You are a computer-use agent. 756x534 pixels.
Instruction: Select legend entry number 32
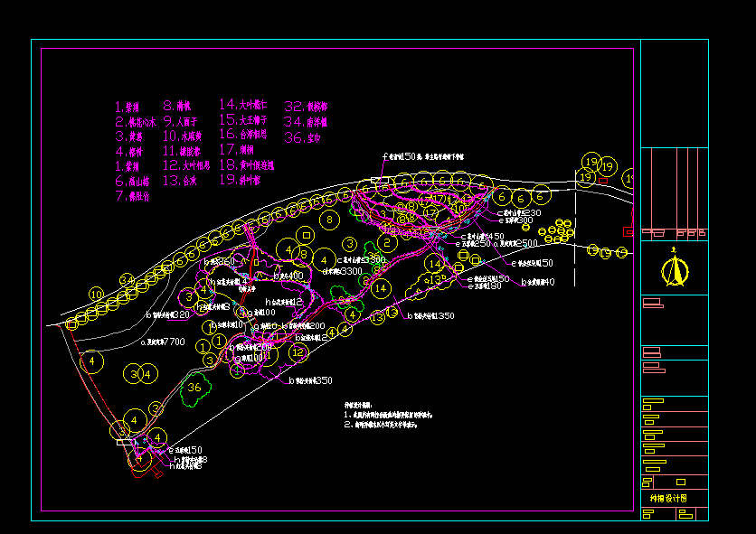pos(307,107)
